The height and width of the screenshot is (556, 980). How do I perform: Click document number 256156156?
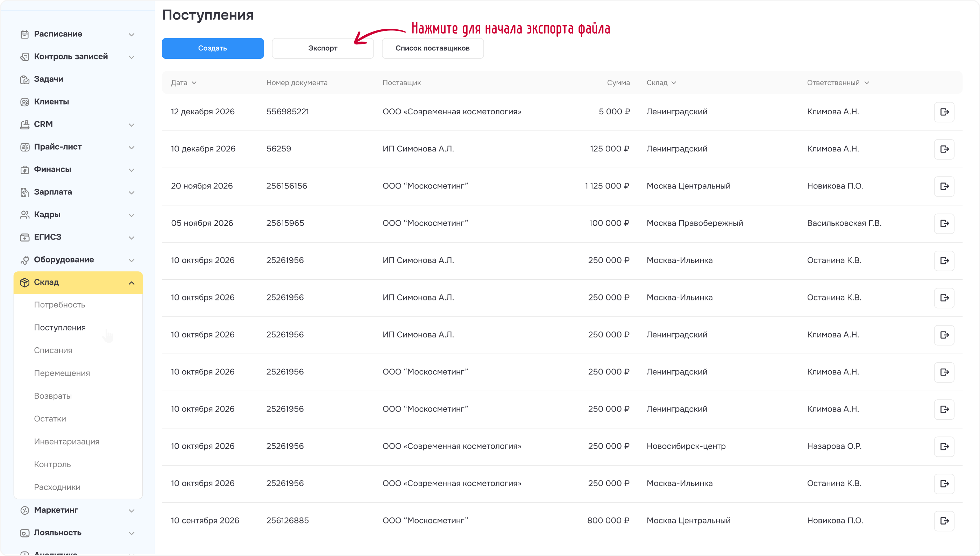287,186
